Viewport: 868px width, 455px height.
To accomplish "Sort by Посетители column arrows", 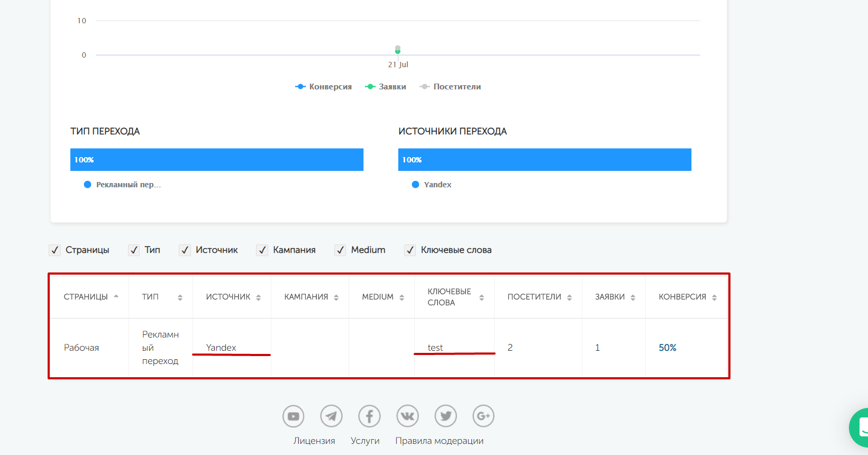I will click(x=569, y=297).
